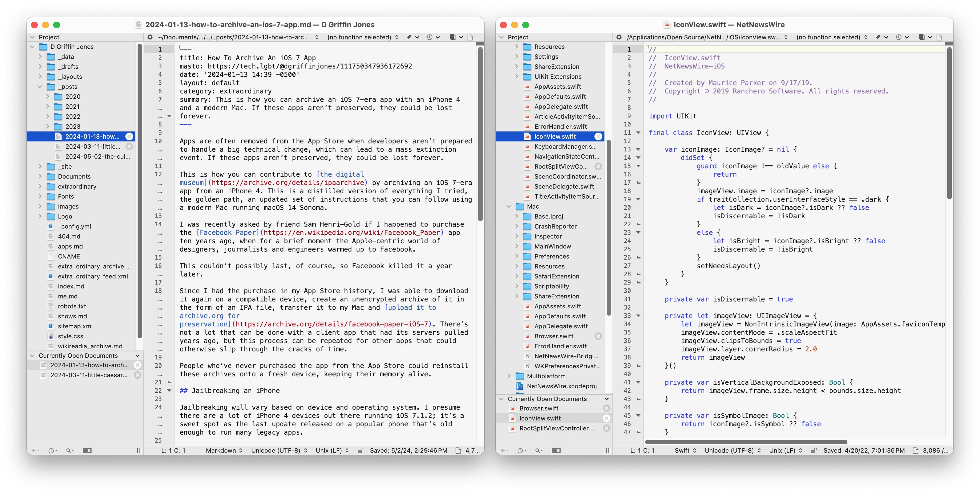
Task: Open style.css in project list
Action: point(70,336)
